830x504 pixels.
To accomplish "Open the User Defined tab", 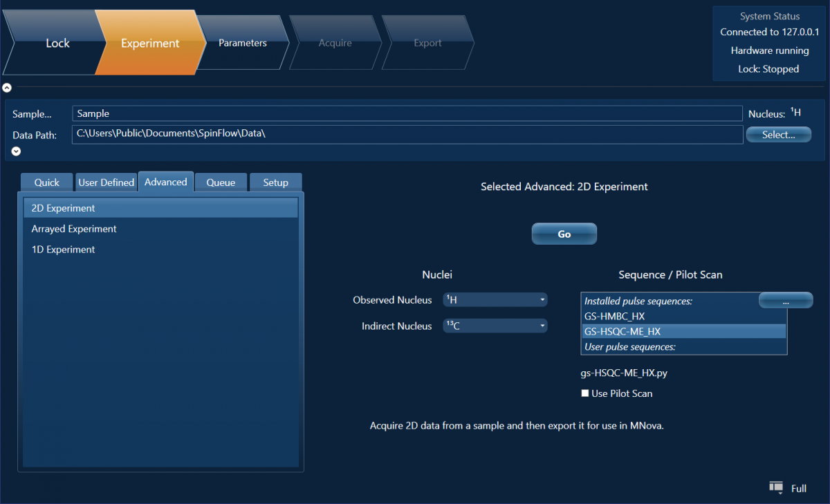I will tap(106, 183).
